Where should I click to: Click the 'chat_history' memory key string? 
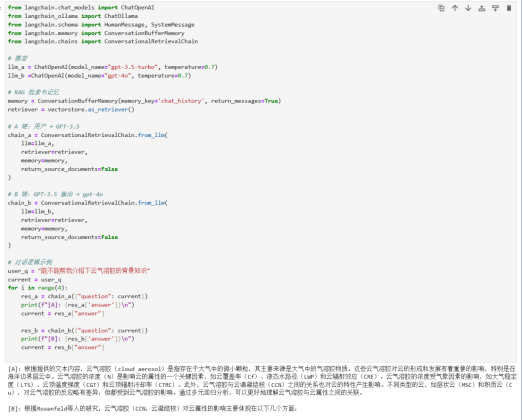[x=181, y=101]
